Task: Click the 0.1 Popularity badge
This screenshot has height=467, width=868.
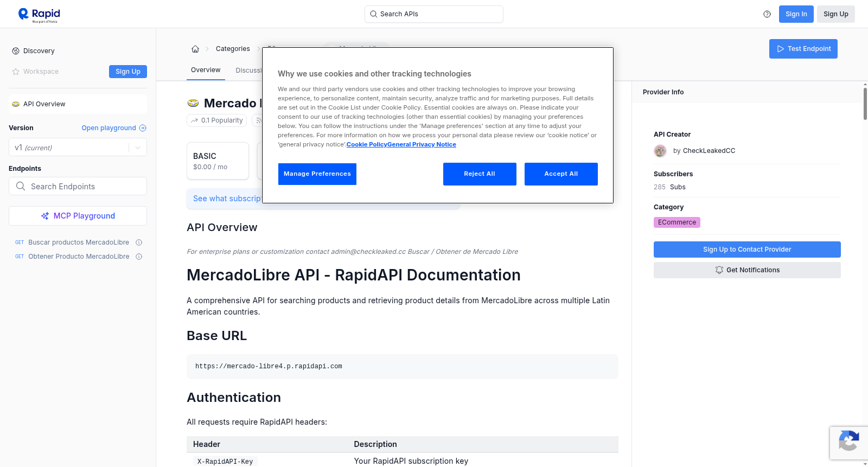Action: (217, 120)
